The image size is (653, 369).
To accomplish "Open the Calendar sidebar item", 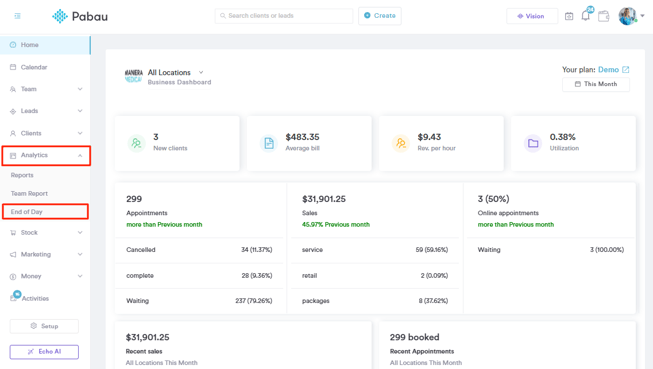I will tap(45, 67).
